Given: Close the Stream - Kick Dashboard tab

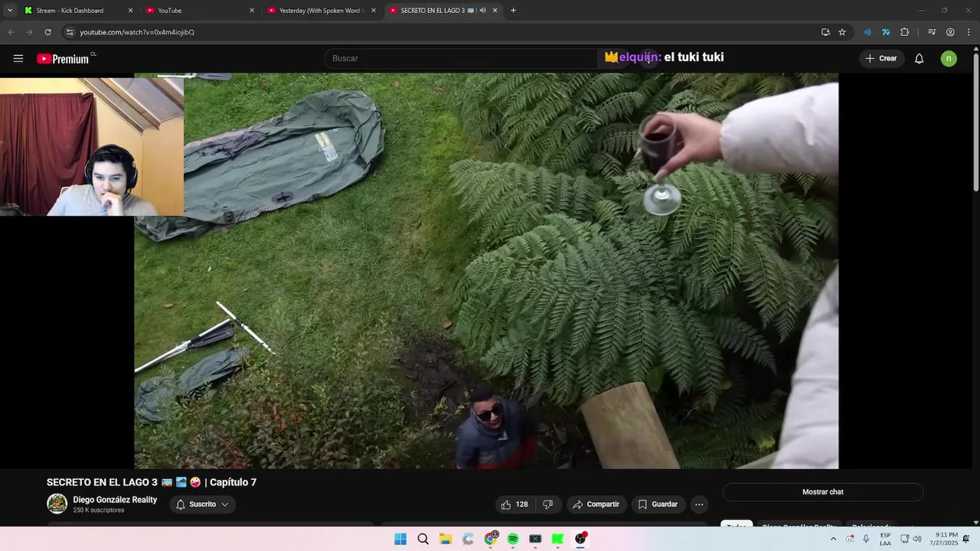Looking at the screenshot, I should click(130, 11).
